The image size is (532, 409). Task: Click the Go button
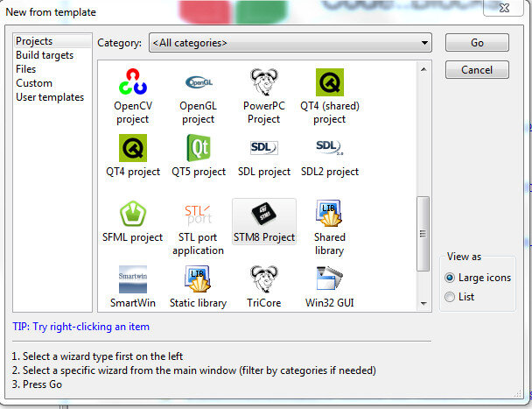(477, 43)
